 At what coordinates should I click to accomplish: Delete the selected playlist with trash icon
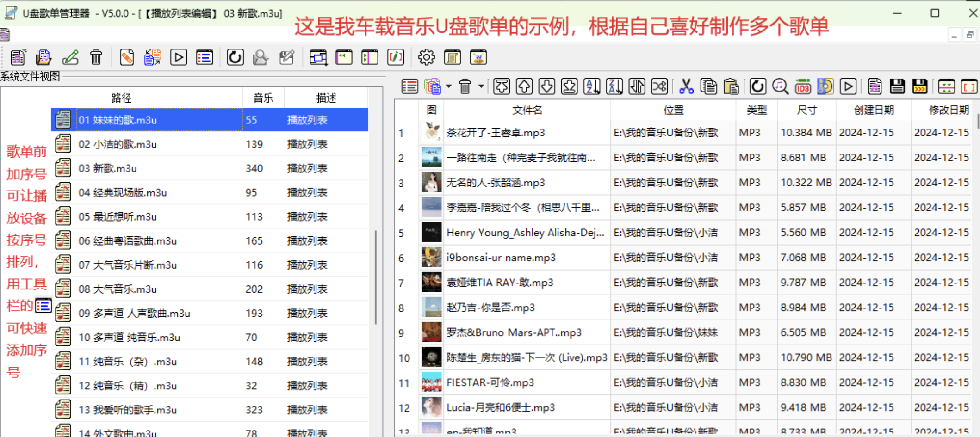pos(96,57)
